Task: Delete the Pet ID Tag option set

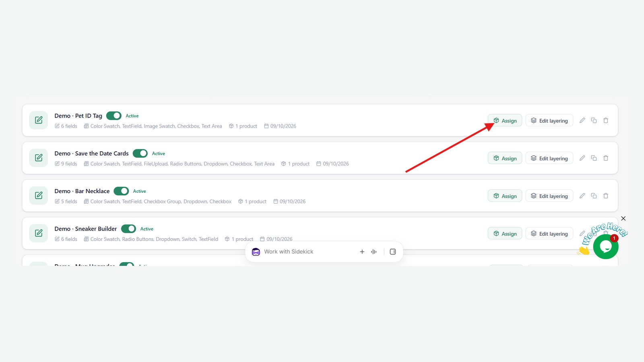Action: (606, 120)
